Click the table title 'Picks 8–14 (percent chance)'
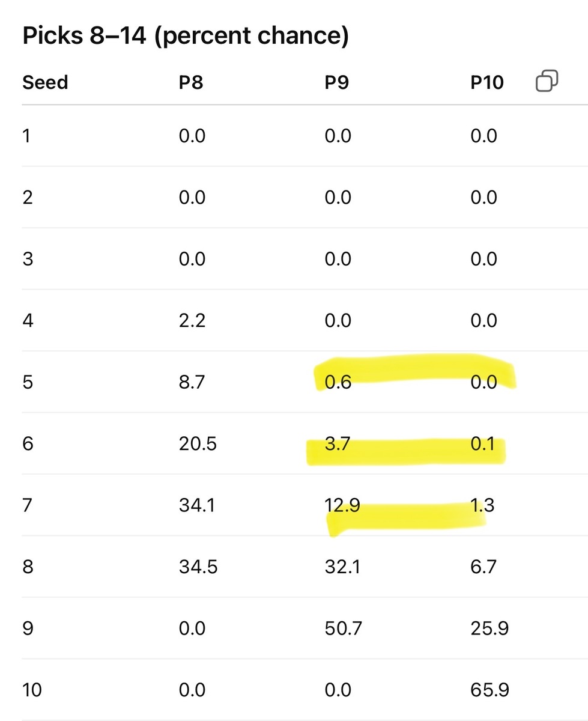Screen dimensions: 588x721 click(186, 37)
